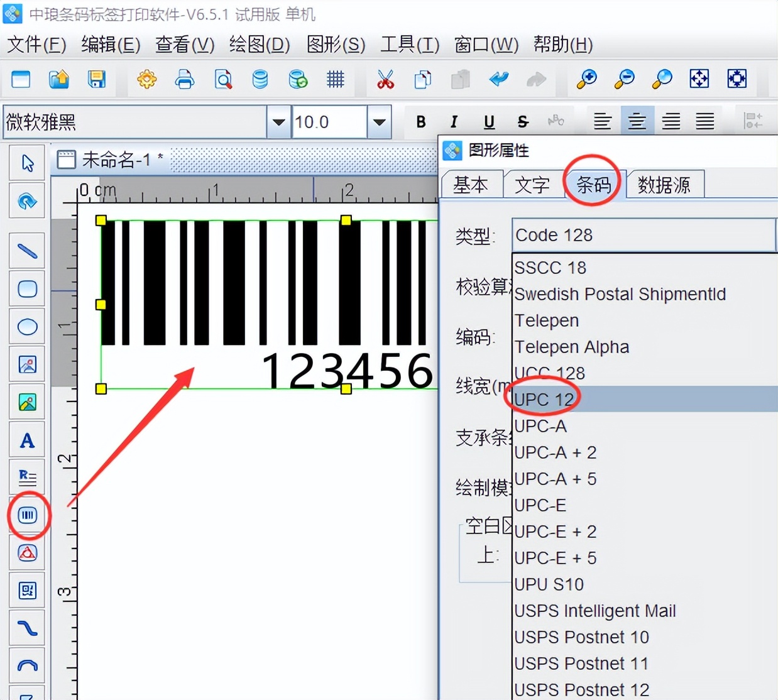This screenshot has height=700, width=778.
Task: Choose USPS Intelligent Mail from the list
Action: 645,611
